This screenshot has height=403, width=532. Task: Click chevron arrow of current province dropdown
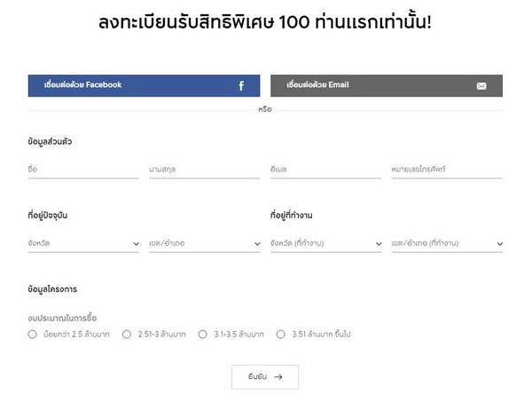(x=136, y=244)
